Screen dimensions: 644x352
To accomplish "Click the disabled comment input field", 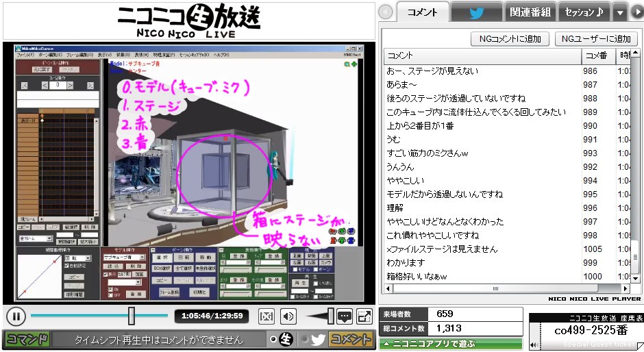I will [158, 340].
